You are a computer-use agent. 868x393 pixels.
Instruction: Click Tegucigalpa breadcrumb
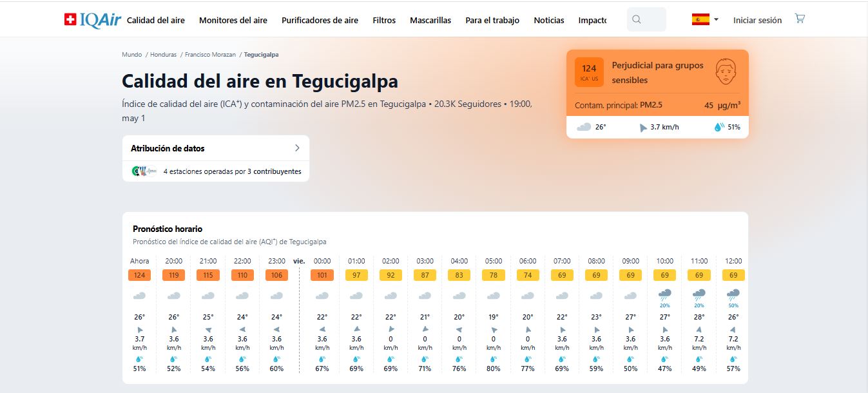tap(262, 55)
